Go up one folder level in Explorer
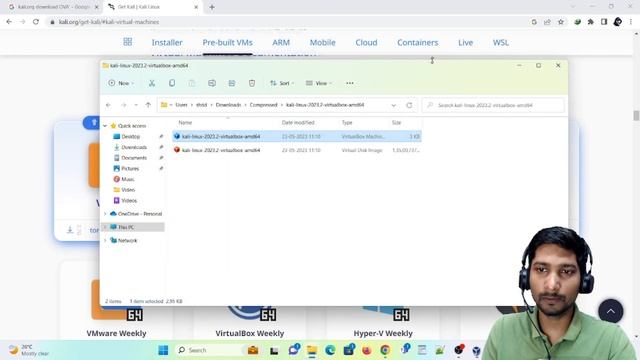This screenshot has width=640, height=360. (x=148, y=105)
